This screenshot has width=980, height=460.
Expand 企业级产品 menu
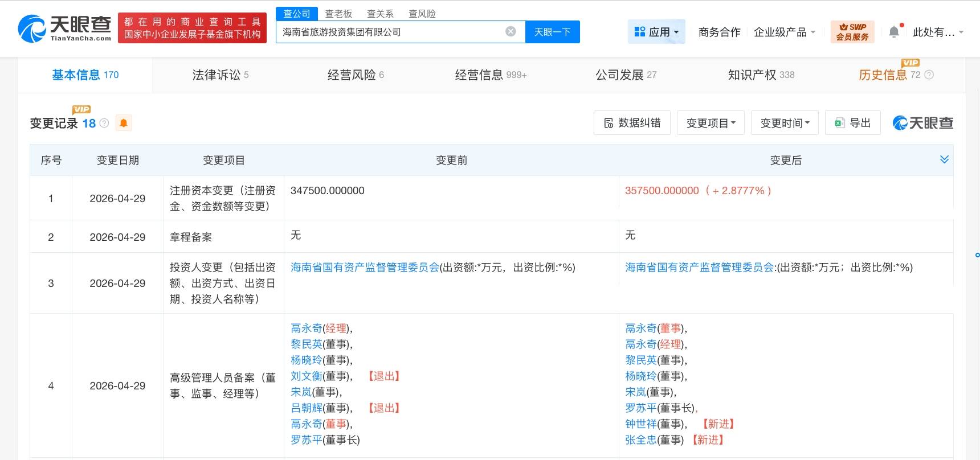coord(785,32)
